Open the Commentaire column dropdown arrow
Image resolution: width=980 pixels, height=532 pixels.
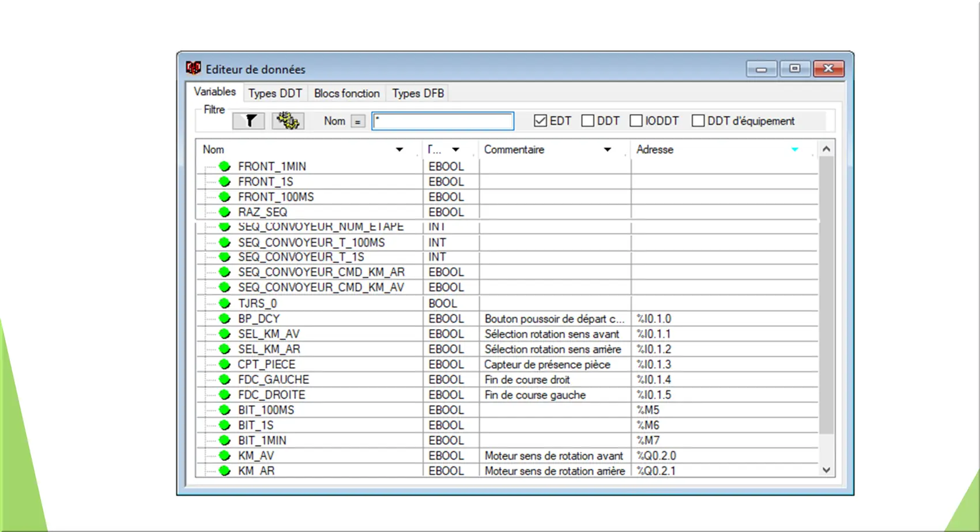click(607, 150)
